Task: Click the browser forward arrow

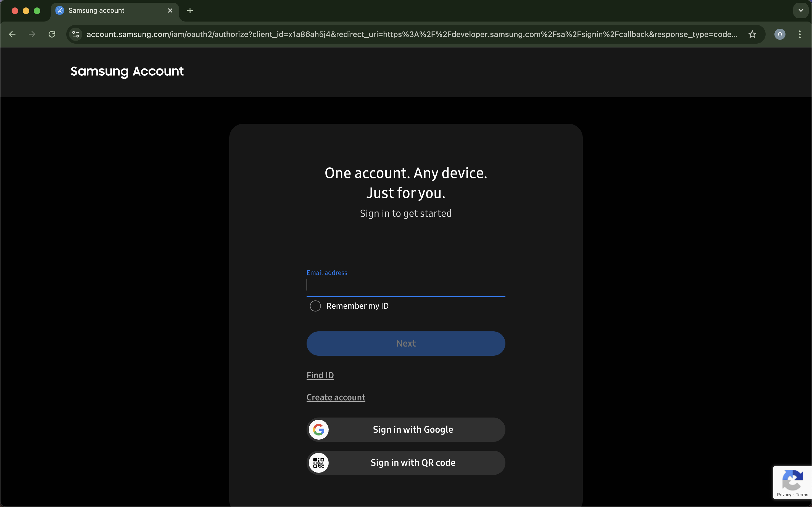Action: 32,34
